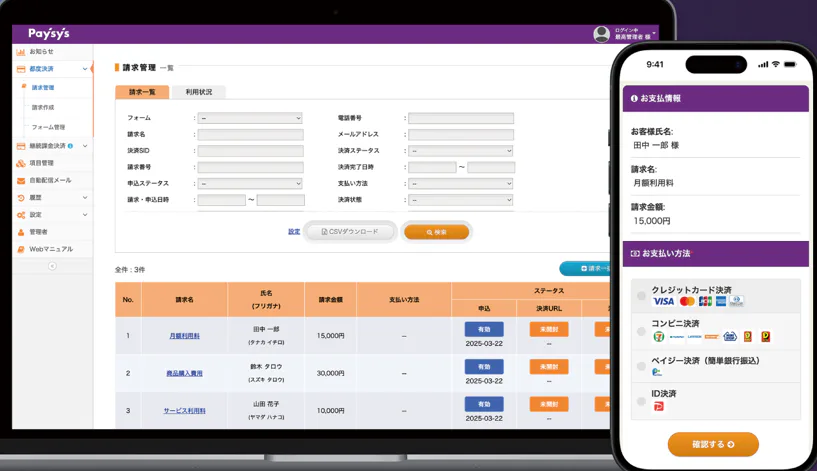Viewport: 817px width, 471px height.
Task: Click the 管理者 person icon
Action: 21,232
